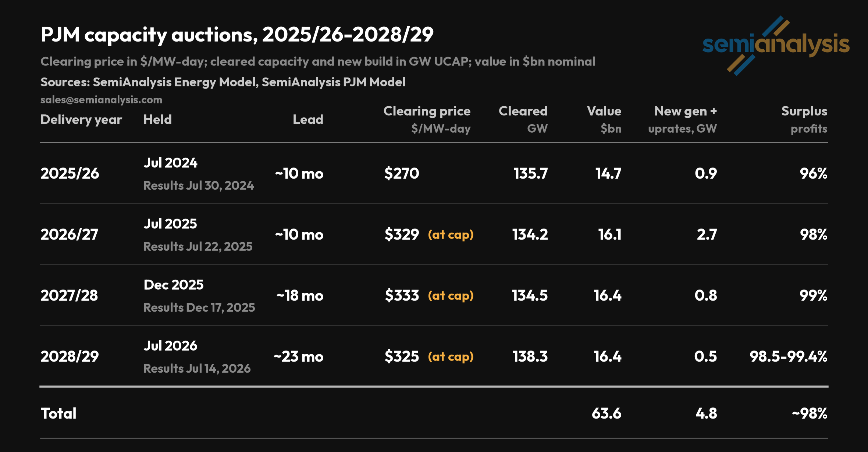Click the Clearing price column header
Screen dimensions: 868x452
(427, 120)
